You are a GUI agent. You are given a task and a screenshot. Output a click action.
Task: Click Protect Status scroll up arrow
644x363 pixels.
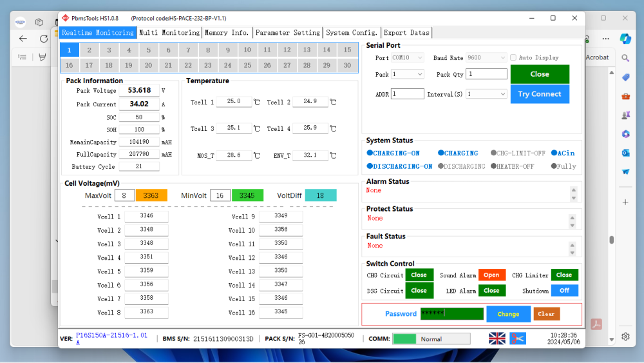click(572, 218)
